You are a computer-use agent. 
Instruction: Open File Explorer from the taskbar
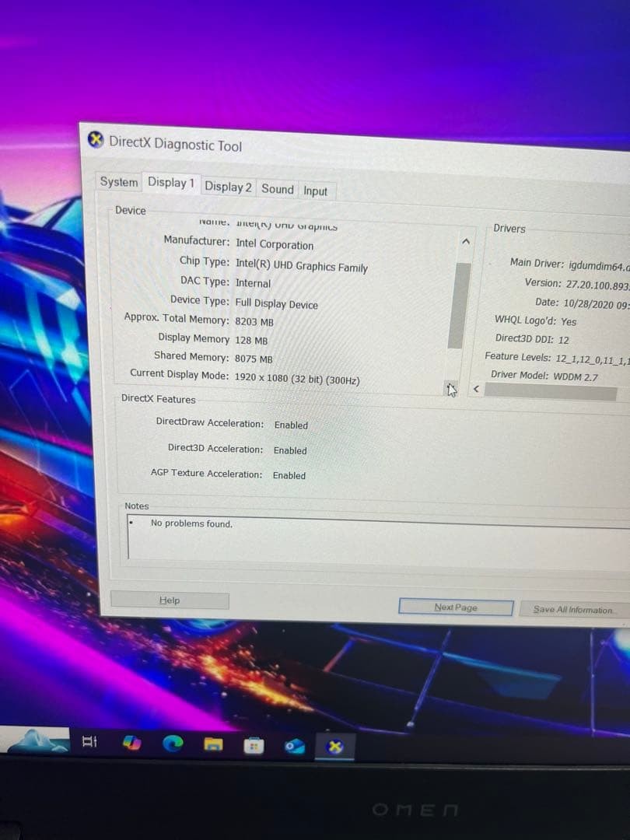(x=212, y=744)
